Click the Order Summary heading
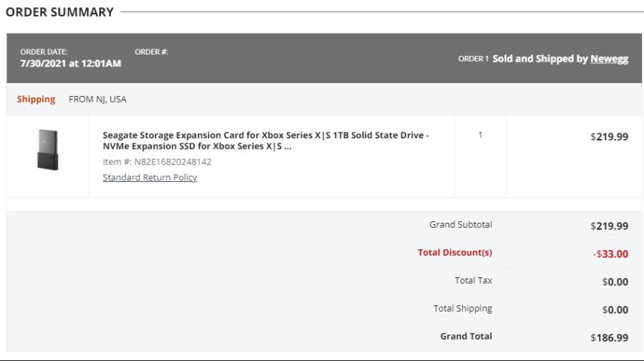The height and width of the screenshot is (361, 644). coord(59,12)
